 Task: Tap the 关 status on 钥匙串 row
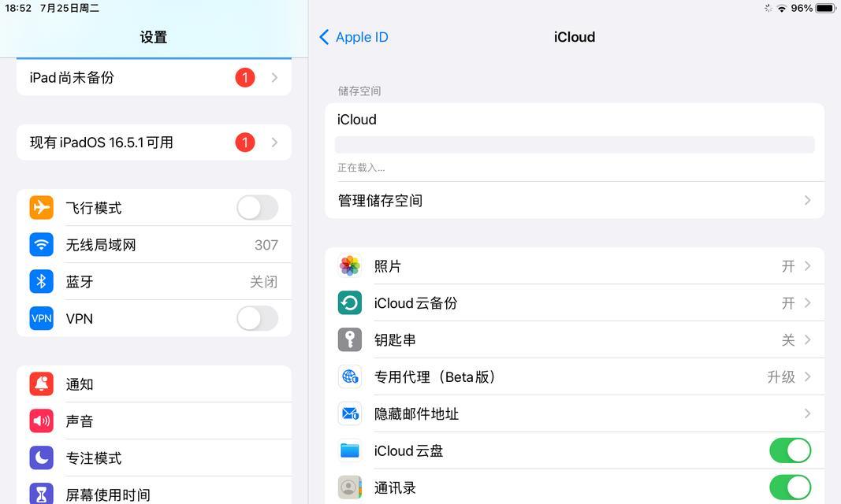click(x=788, y=340)
